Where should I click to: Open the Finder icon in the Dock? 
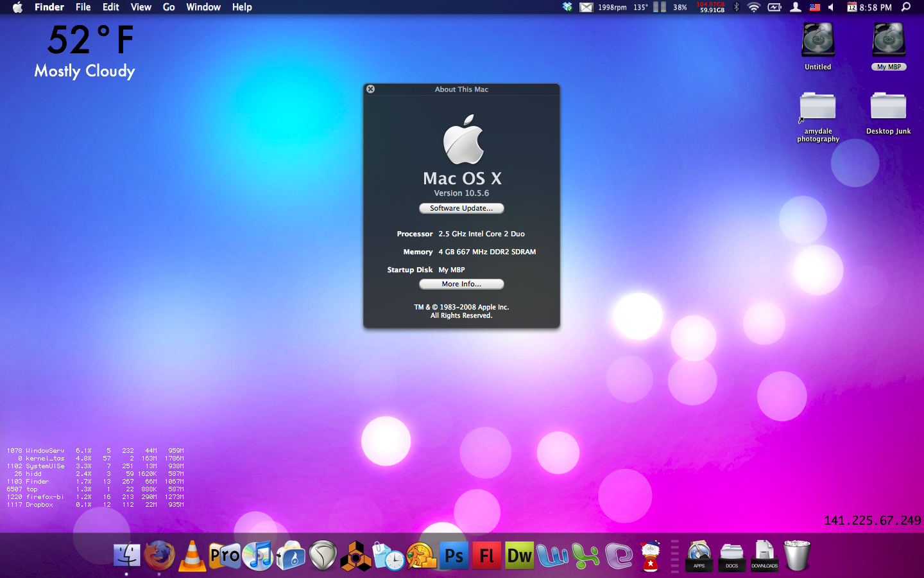point(126,556)
